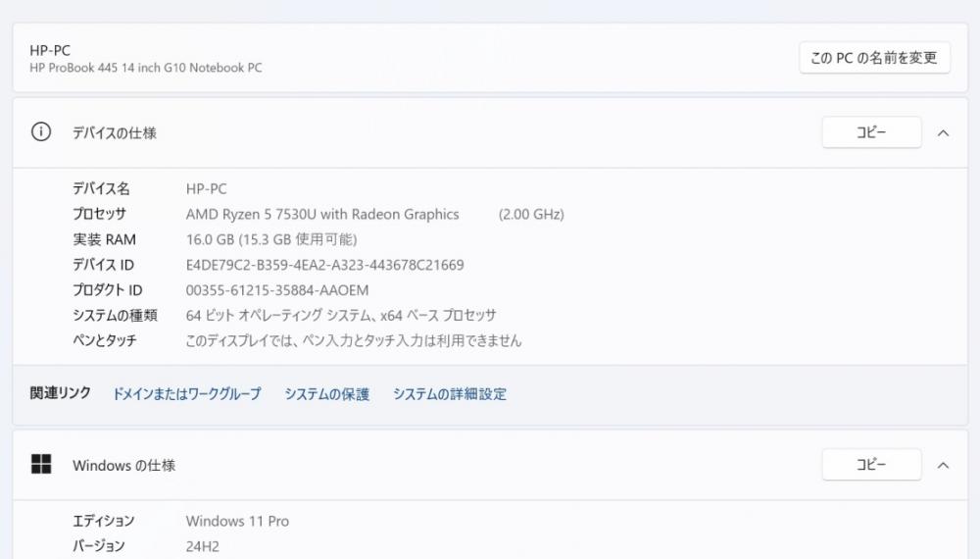Click the プロダクト ID label

tap(108, 290)
